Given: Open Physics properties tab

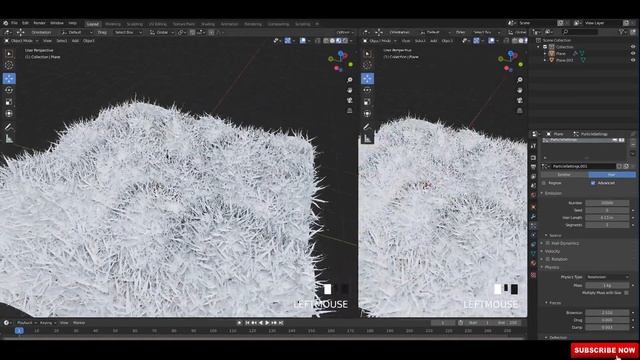Looking at the screenshot, I should pyautogui.click(x=533, y=235).
